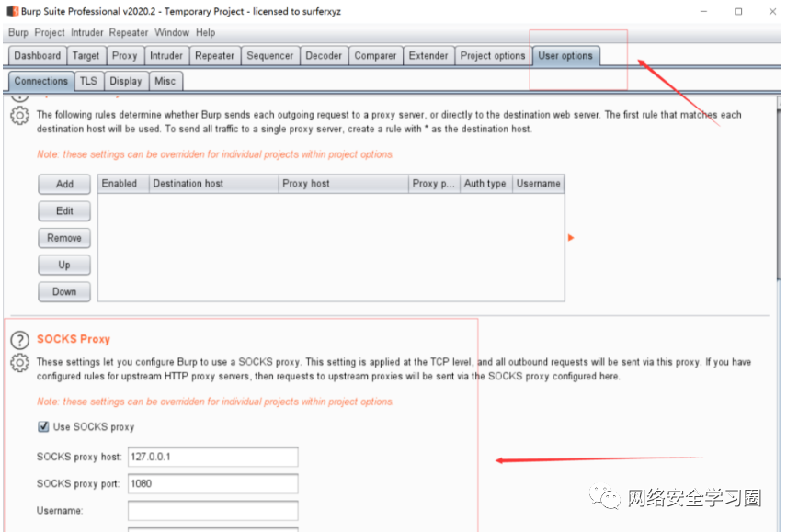
Task: Maximize the Burp Suite window
Action: [738, 12]
